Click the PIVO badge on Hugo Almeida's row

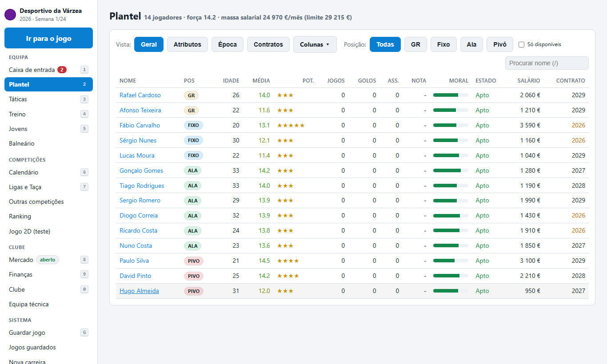coord(193,291)
